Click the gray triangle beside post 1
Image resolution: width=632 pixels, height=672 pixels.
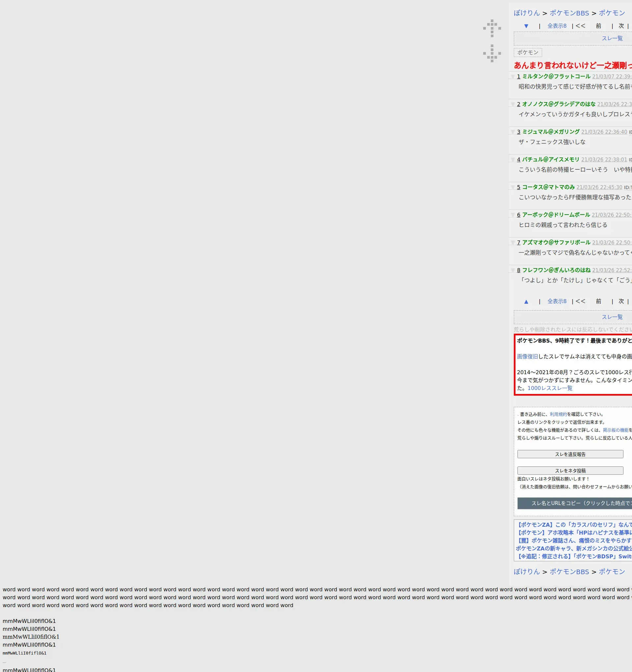point(513,77)
